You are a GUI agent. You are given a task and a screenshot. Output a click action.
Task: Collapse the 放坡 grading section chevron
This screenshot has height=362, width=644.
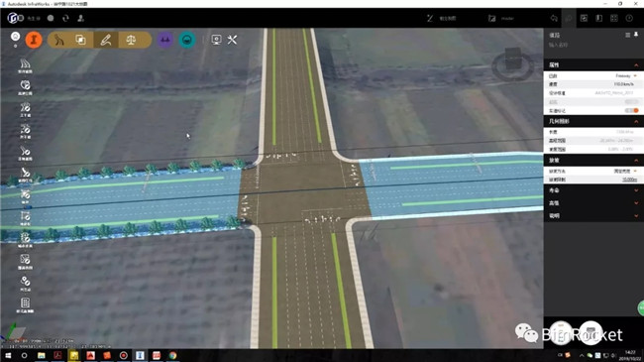(636, 160)
